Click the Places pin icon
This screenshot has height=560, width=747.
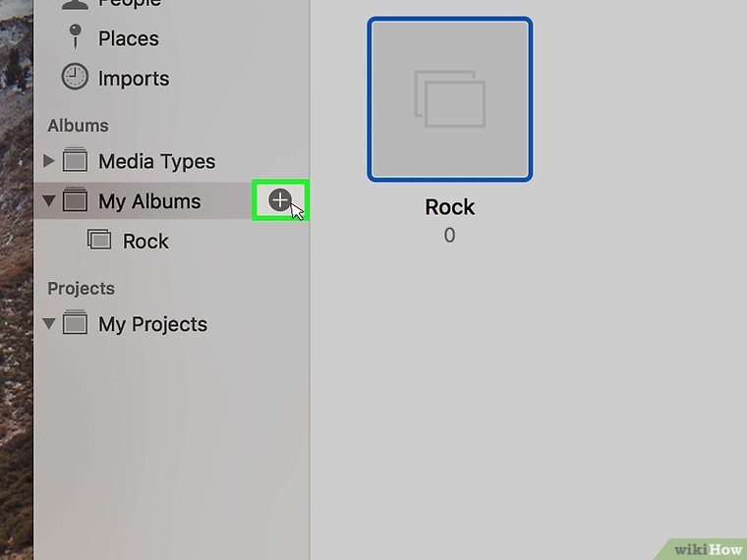(x=75, y=37)
